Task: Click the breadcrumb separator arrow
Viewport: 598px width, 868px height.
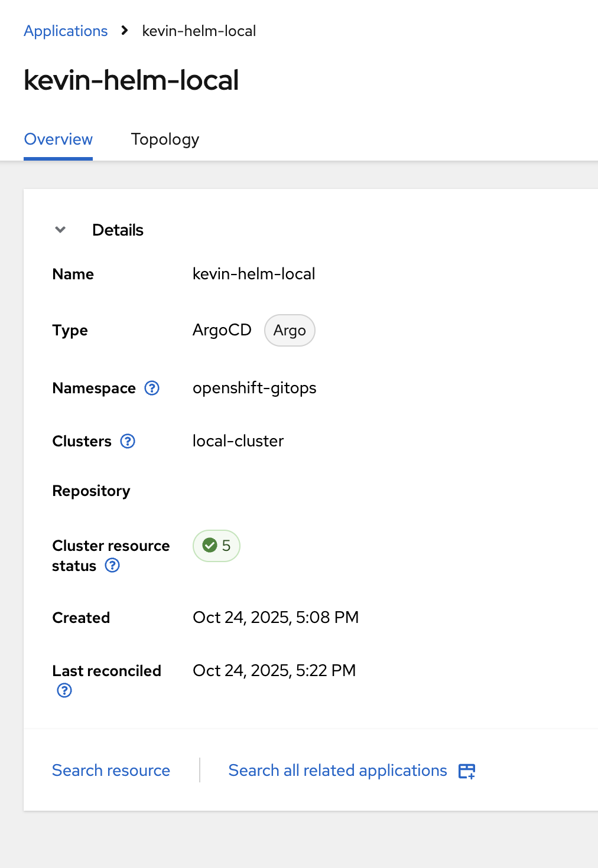Action: click(x=125, y=31)
